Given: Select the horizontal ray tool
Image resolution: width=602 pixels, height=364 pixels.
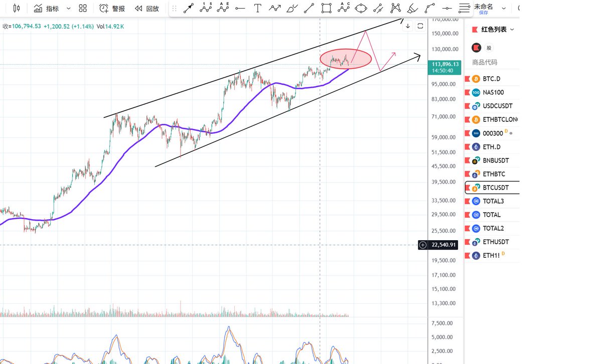Looking at the screenshot, I should click(240, 8).
